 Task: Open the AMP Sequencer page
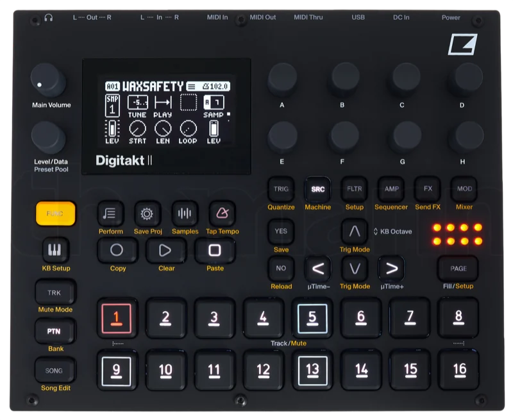pos(391,189)
